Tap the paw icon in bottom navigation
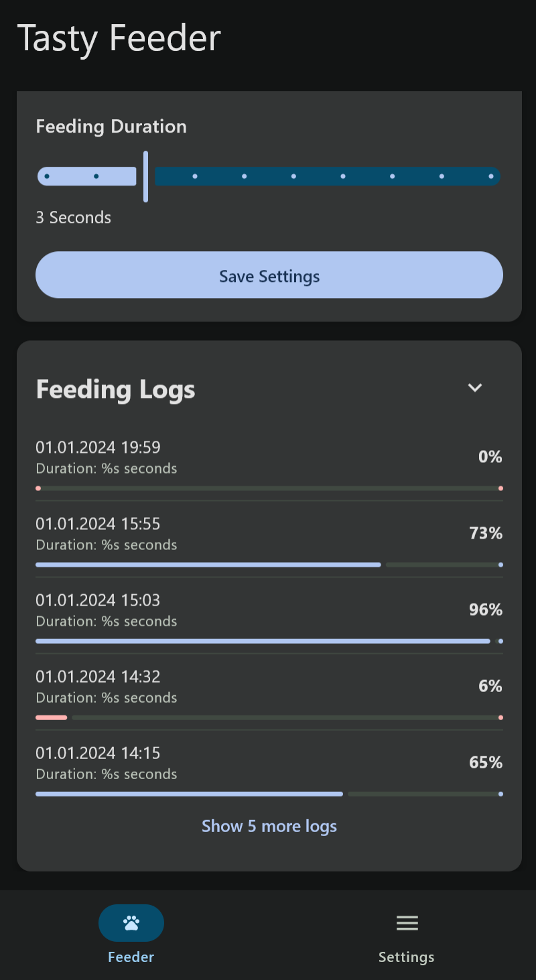Viewport: 536px width, 980px height. point(131,923)
